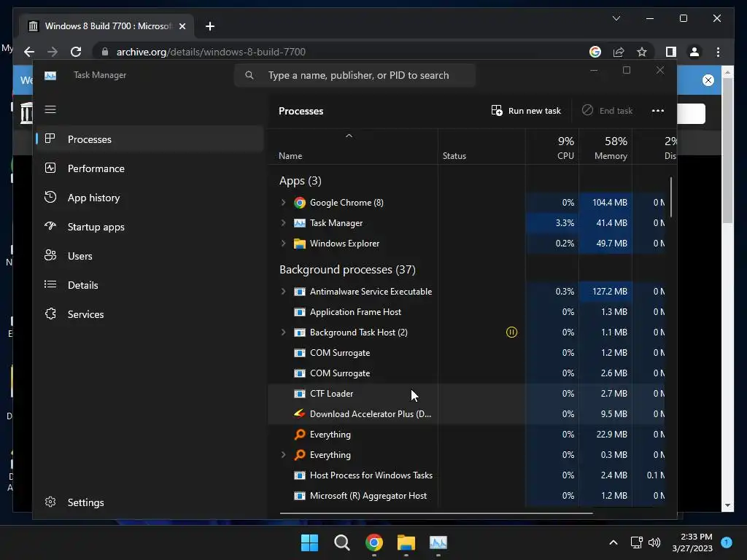Click the Services puzzle icon
The width and height of the screenshot is (747, 560).
pos(50,314)
